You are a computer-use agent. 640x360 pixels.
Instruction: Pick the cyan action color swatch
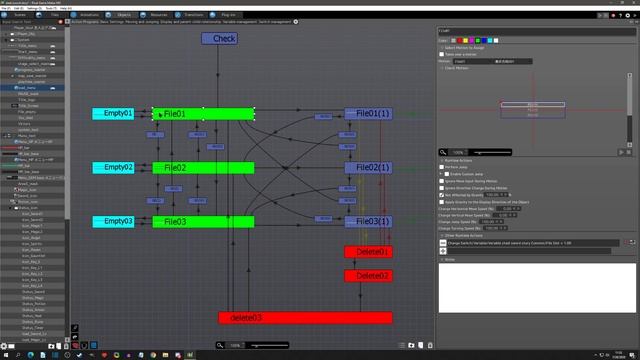click(x=490, y=40)
